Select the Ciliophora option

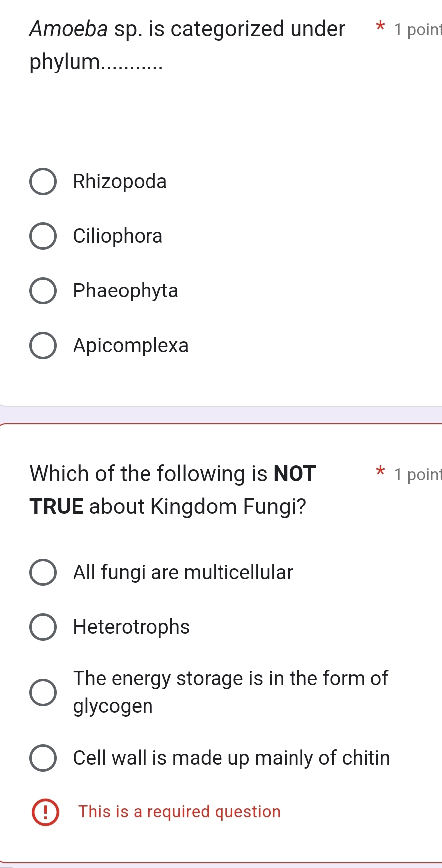click(x=43, y=236)
